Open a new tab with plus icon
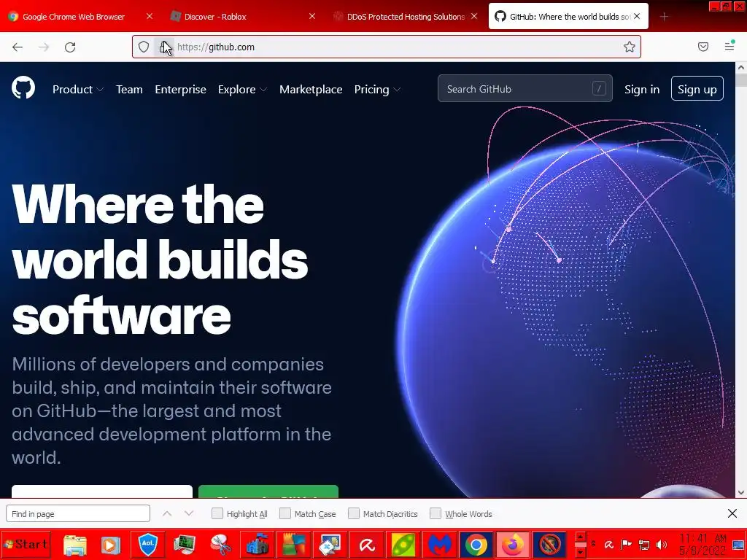Image resolution: width=747 pixels, height=560 pixels. [x=664, y=17]
